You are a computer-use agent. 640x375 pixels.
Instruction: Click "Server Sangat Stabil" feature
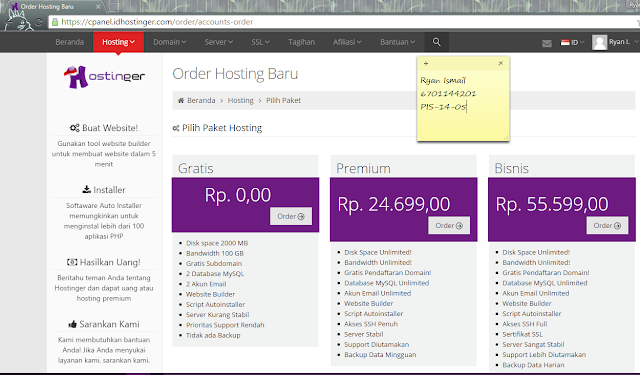click(533, 344)
